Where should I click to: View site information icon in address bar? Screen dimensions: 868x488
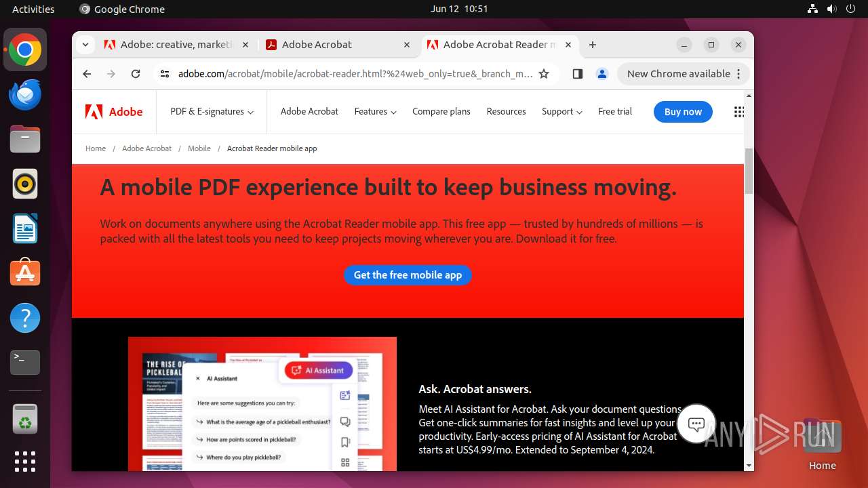pos(165,74)
